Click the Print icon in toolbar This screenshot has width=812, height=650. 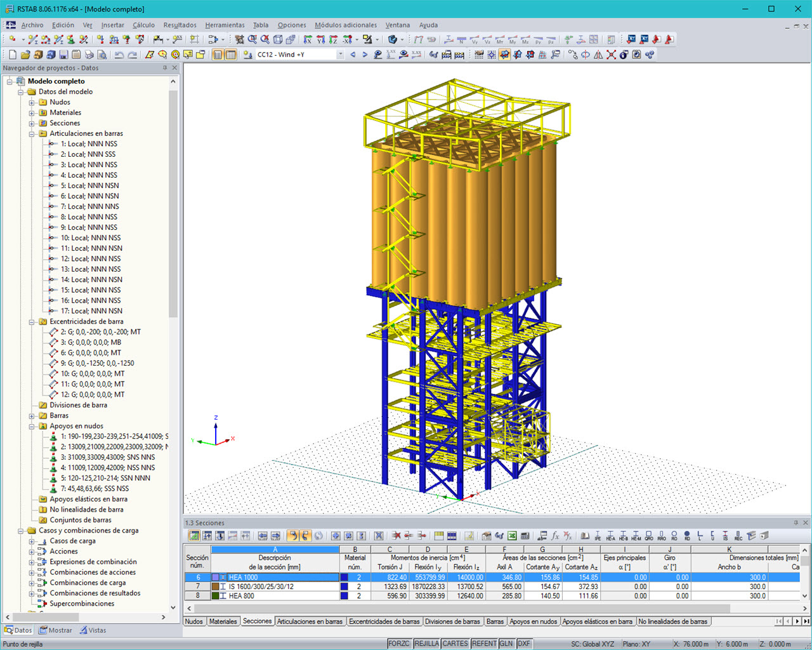[x=89, y=55]
